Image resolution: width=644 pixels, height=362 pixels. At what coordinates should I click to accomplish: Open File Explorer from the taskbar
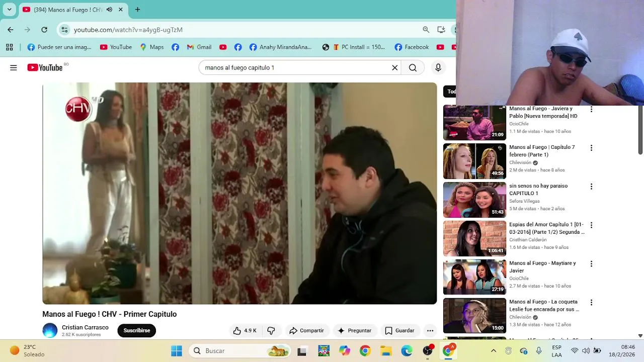(x=386, y=351)
